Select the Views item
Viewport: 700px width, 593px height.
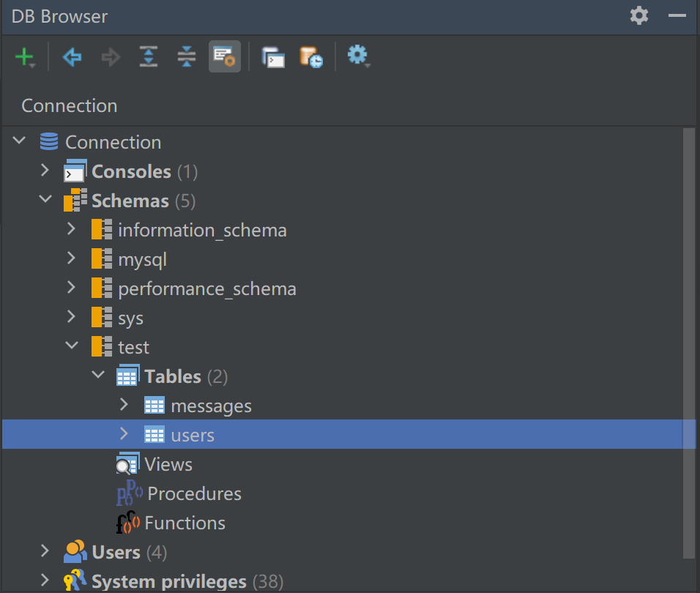[169, 463]
